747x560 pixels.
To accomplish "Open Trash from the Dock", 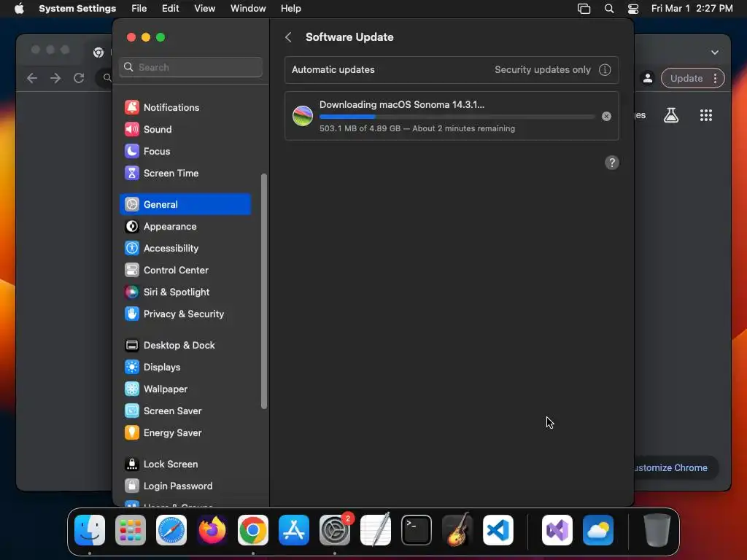I will pos(657,530).
